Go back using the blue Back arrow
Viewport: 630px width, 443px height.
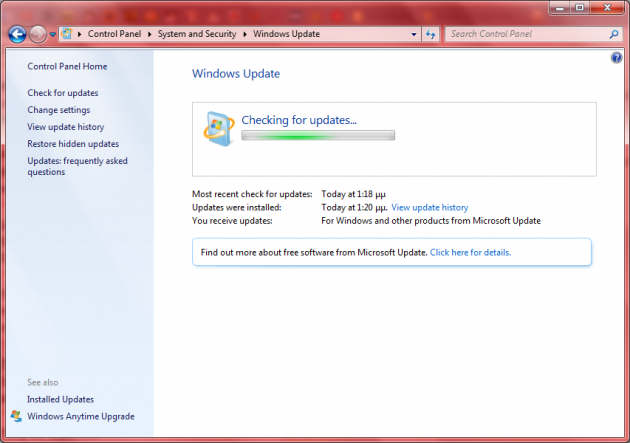coord(17,35)
